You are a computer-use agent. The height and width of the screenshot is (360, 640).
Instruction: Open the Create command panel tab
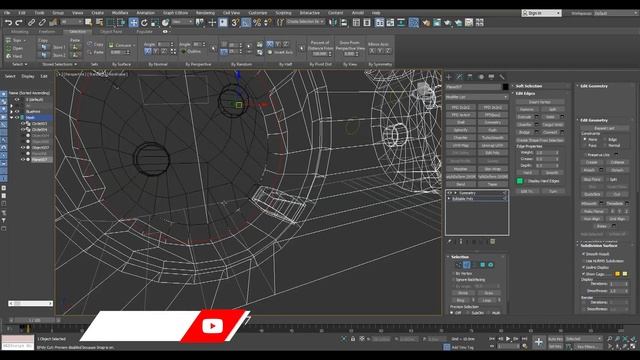(x=449, y=77)
